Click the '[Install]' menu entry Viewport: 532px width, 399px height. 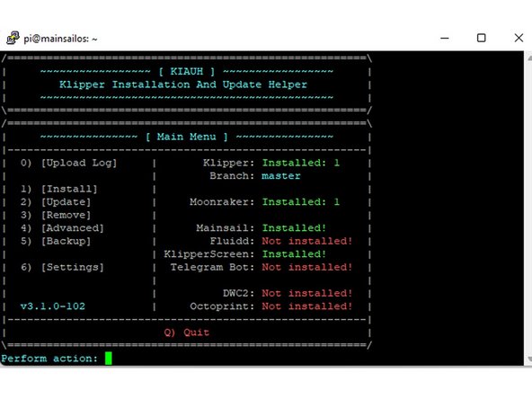(x=69, y=189)
